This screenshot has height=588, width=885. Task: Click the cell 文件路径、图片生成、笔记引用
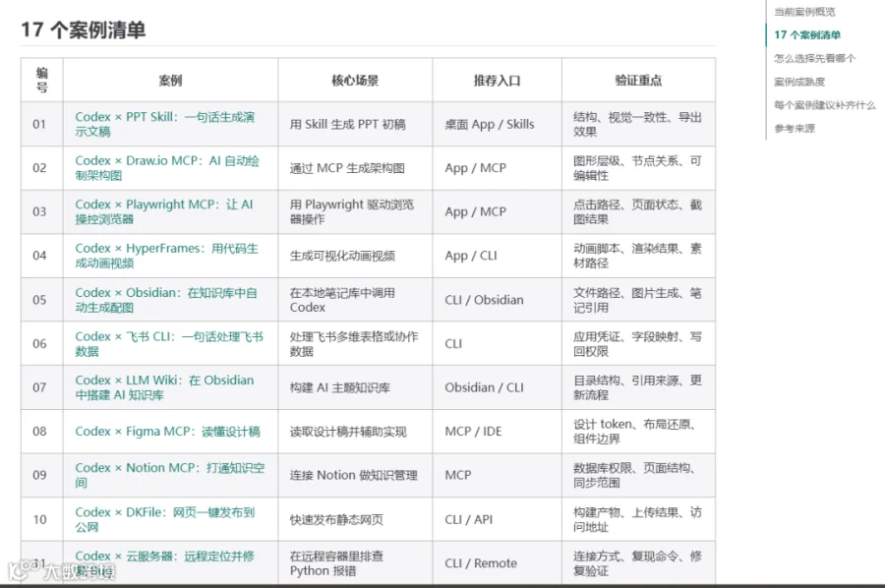pos(638,300)
